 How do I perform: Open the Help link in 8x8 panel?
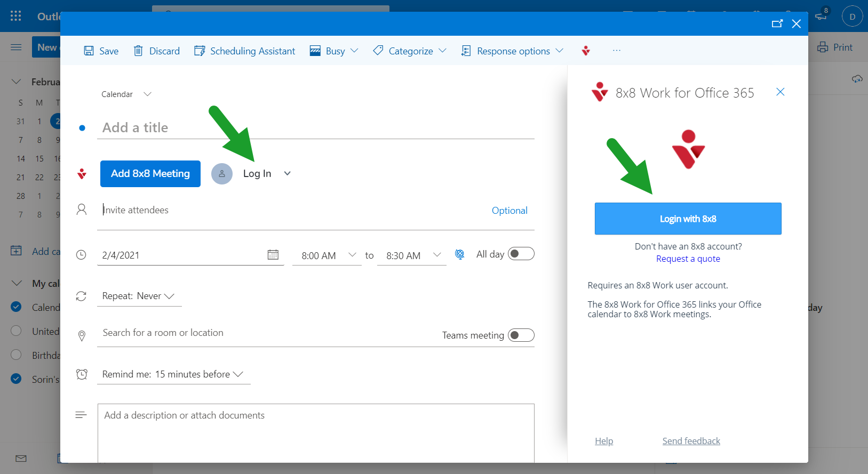click(x=604, y=441)
